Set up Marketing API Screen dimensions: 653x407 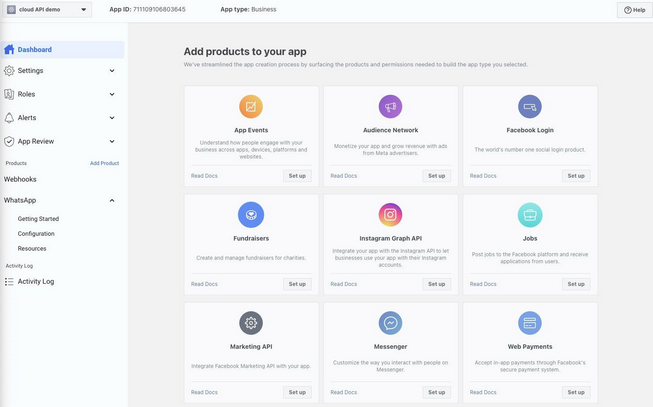[x=297, y=392]
